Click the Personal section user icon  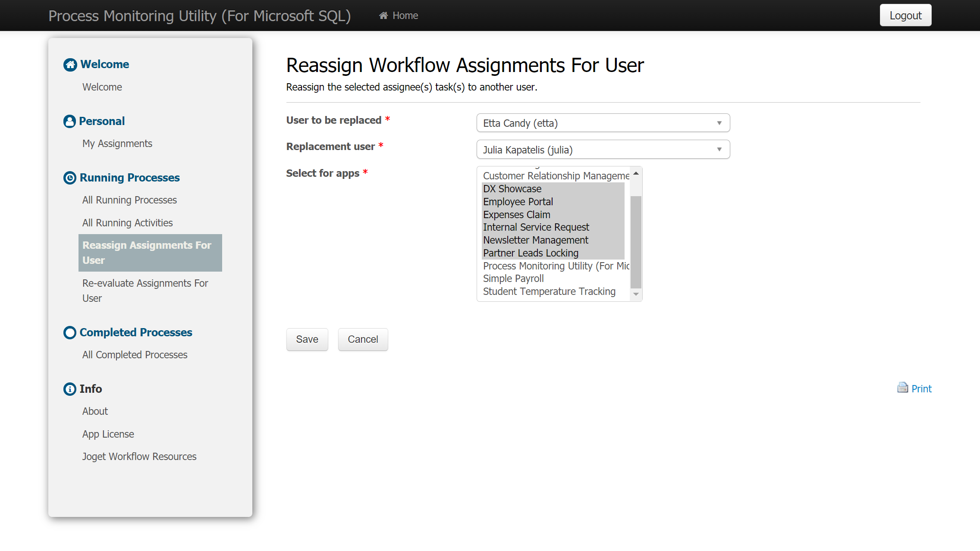point(69,121)
